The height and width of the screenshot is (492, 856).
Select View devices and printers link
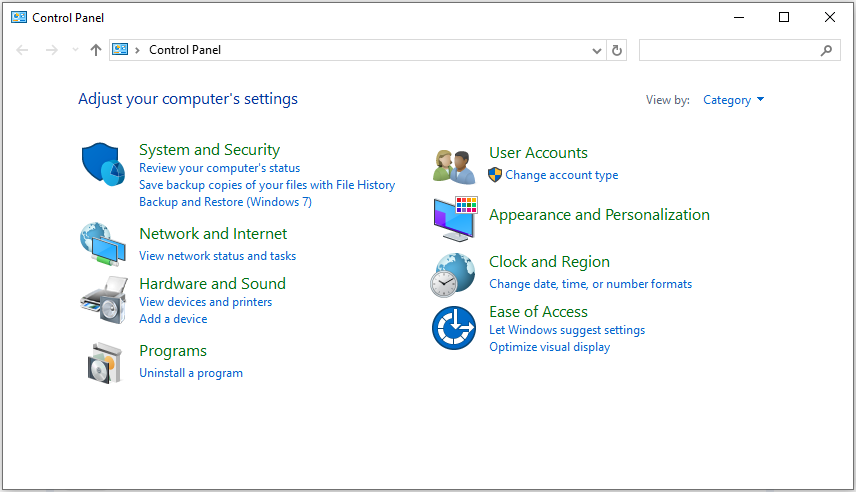(205, 302)
